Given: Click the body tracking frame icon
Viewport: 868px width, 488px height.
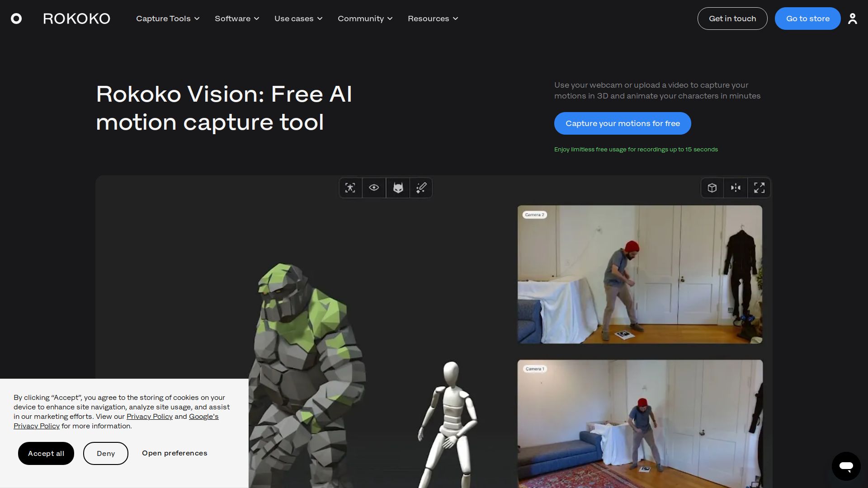Looking at the screenshot, I should tap(350, 188).
